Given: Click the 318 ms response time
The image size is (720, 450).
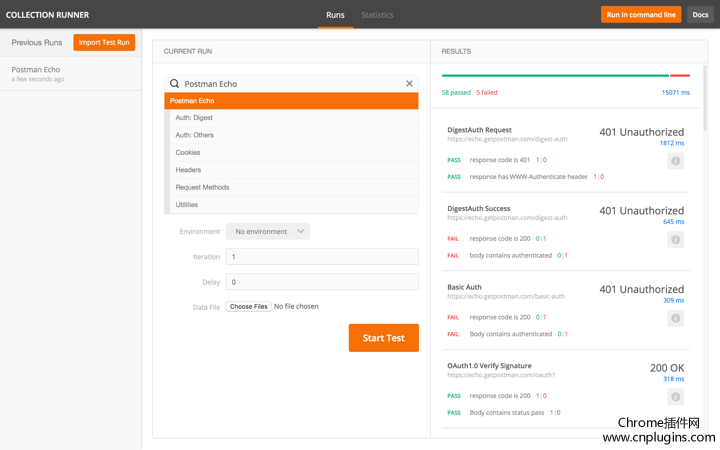Looking at the screenshot, I should pyautogui.click(x=673, y=379).
